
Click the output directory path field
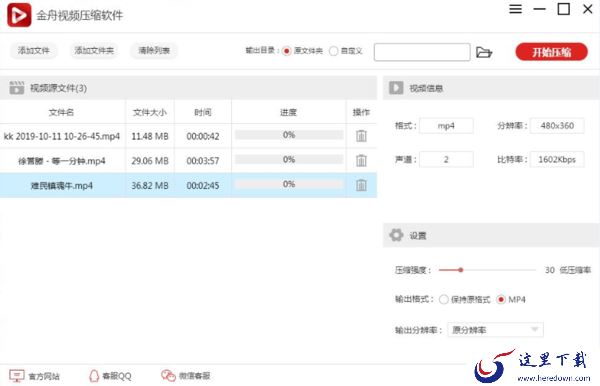coord(422,52)
